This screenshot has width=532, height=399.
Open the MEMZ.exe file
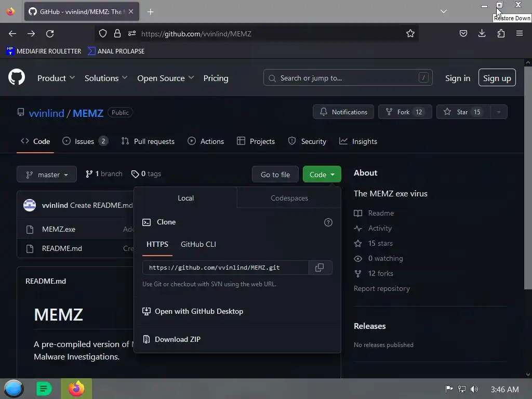tap(59, 229)
